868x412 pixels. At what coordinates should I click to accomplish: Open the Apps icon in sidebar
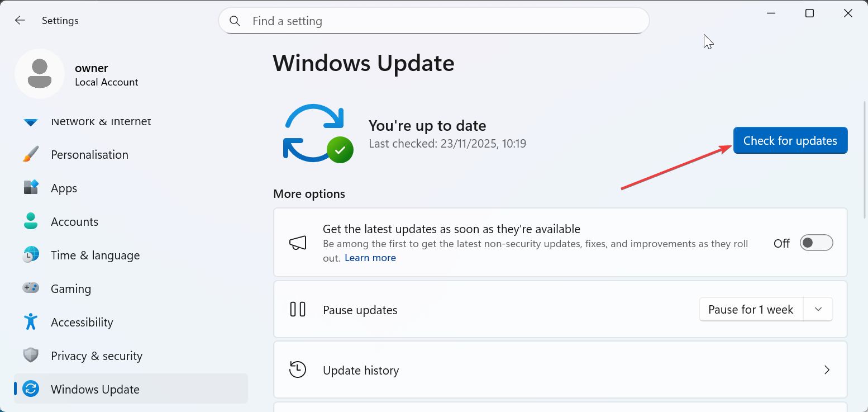click(x=31, y=188)
